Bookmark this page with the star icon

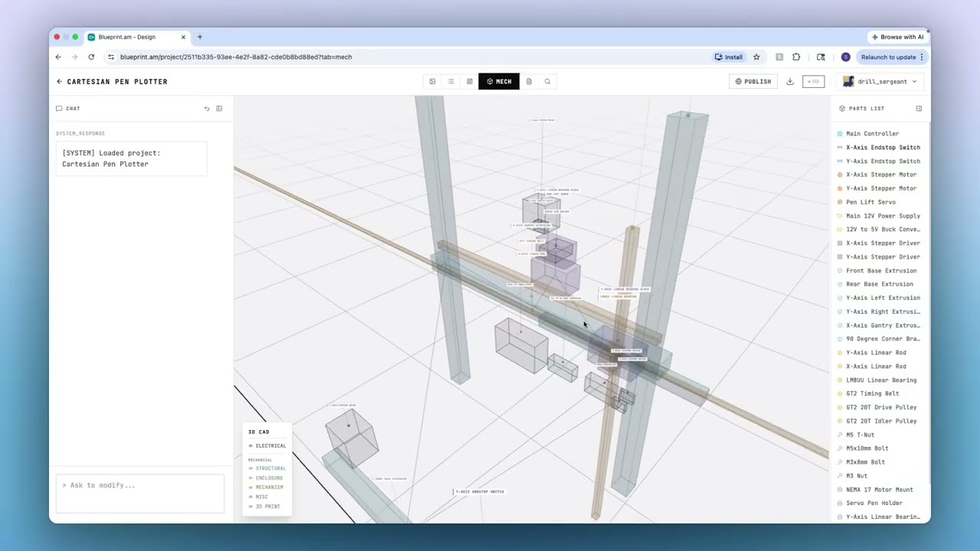756,57
